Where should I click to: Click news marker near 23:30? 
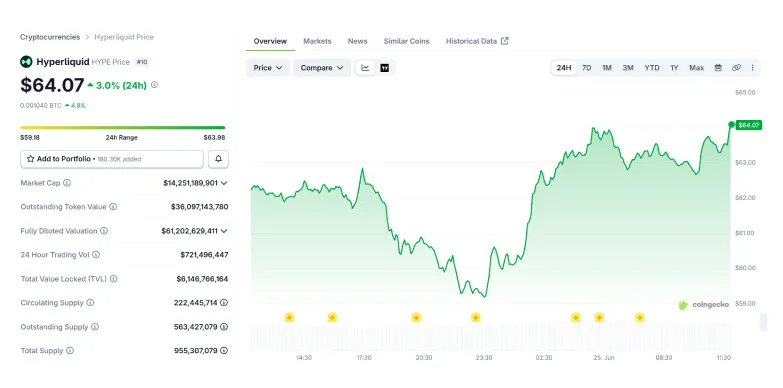click(x=475, y=317)
